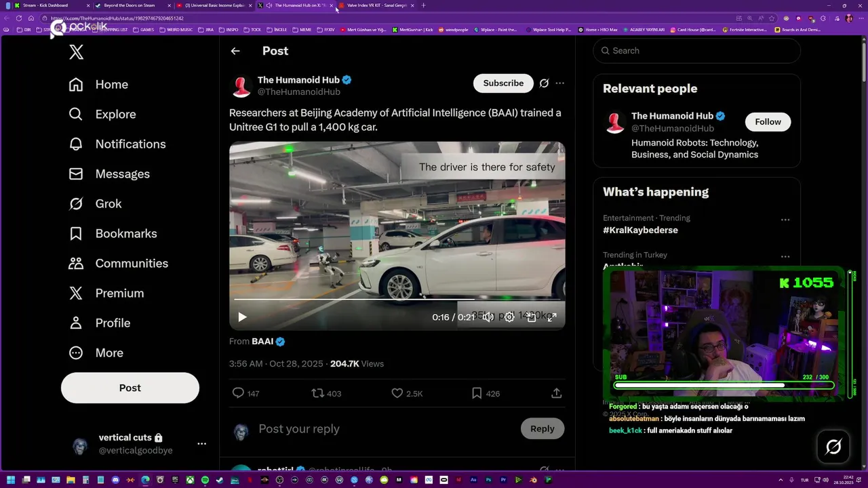
Task: Open the BAAI source link under video
Action: pyautogui.click(x=262, y=342)
